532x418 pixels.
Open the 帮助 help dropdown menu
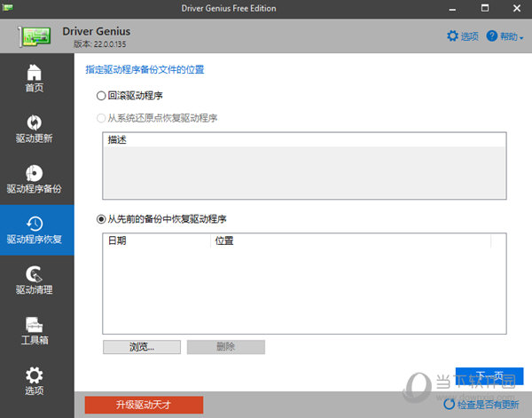click(x=505, y=36)
